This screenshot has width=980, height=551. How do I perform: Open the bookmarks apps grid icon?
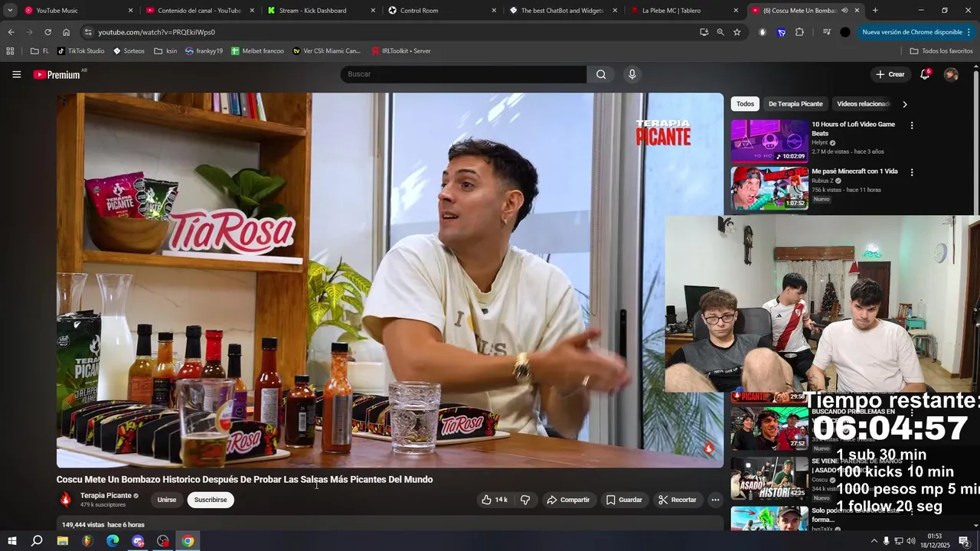pyautogui.click(x=10, y=51)
